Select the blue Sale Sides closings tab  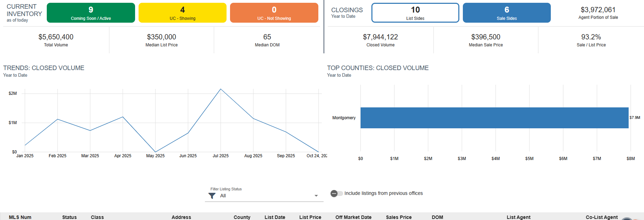(506, 13)
